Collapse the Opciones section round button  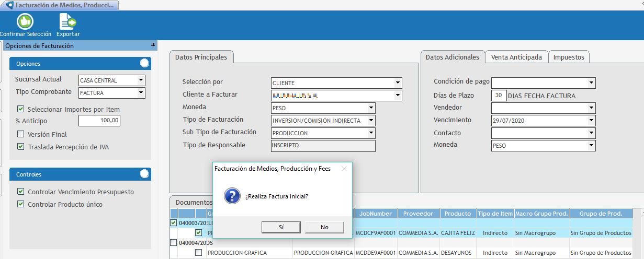144,63
